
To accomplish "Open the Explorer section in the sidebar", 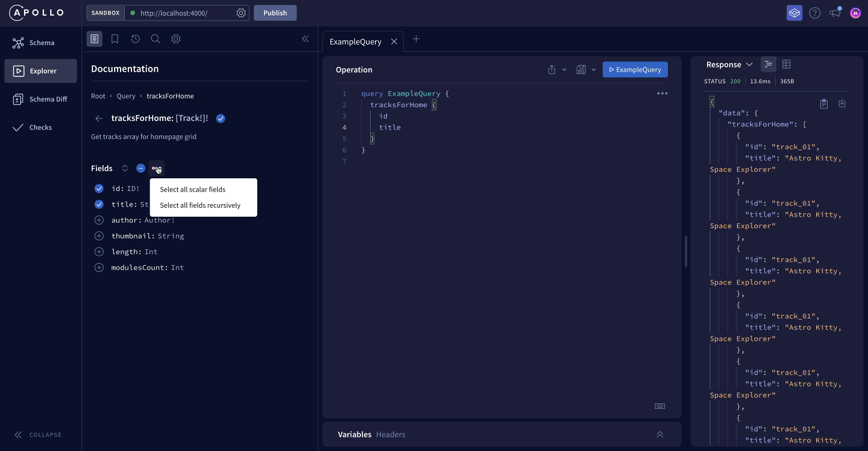I will coord(40,71).
